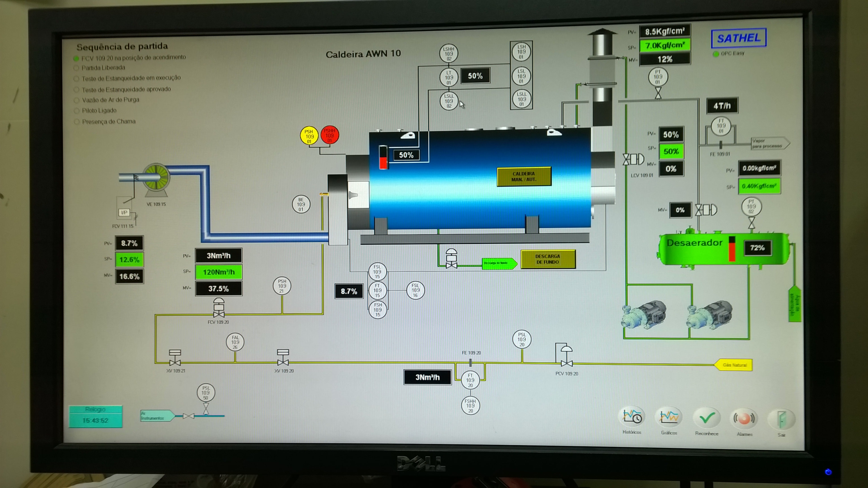This screenshot has width=868, height=488.
Task: Edit the 120Nm³/h gas flow setpoint
Action: pyautogui.click(x=218, y=272)
